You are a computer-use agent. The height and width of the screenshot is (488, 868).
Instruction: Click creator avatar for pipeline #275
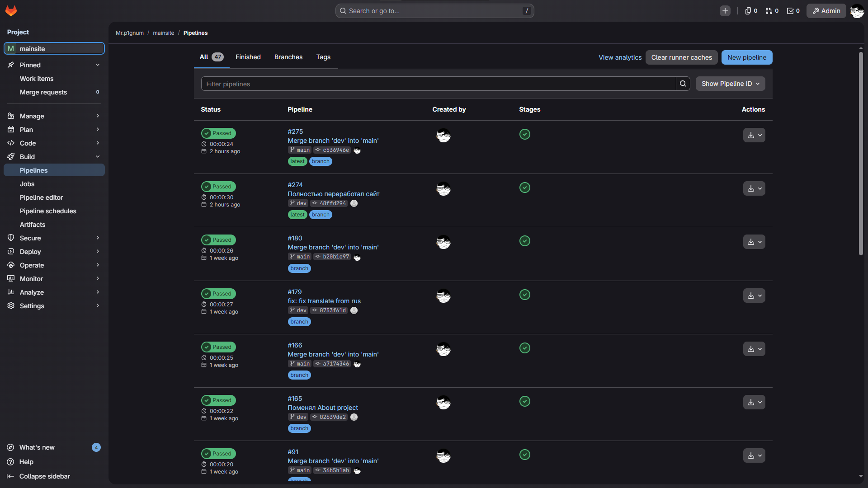pyautogui.click(x=443, y=136)
